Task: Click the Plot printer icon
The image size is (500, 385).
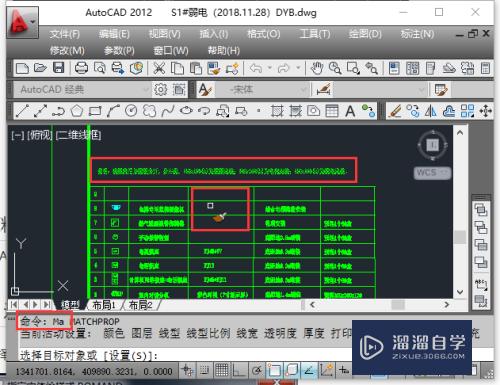Action: point(81,68)
